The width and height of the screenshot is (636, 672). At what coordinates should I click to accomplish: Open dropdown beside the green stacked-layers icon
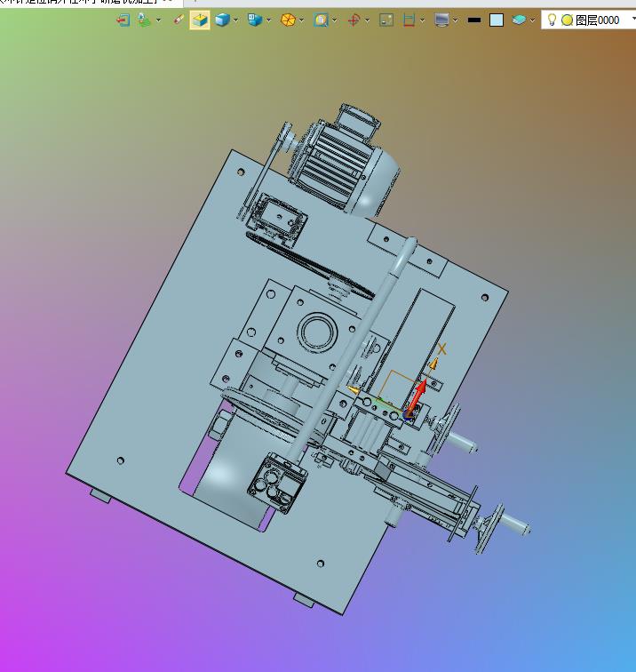coord(158,20)
